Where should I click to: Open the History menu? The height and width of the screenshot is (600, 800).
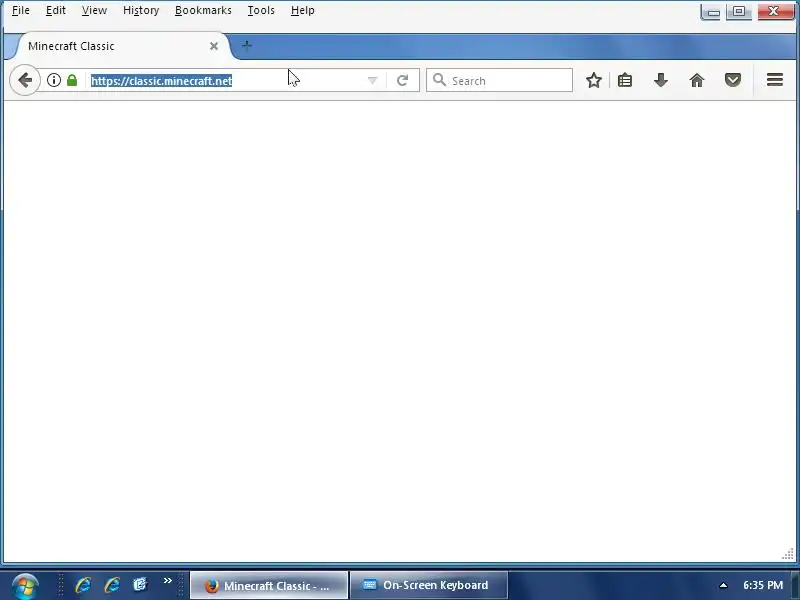(x=141, y=10)
